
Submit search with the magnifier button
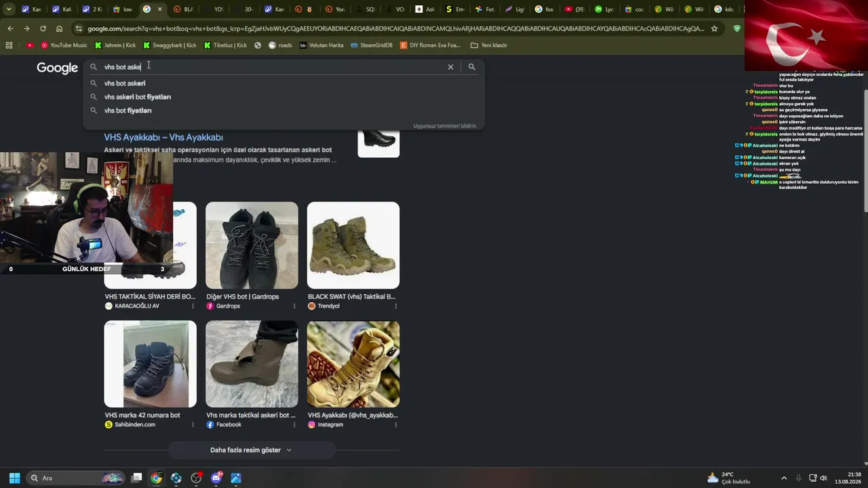[472, 67]
